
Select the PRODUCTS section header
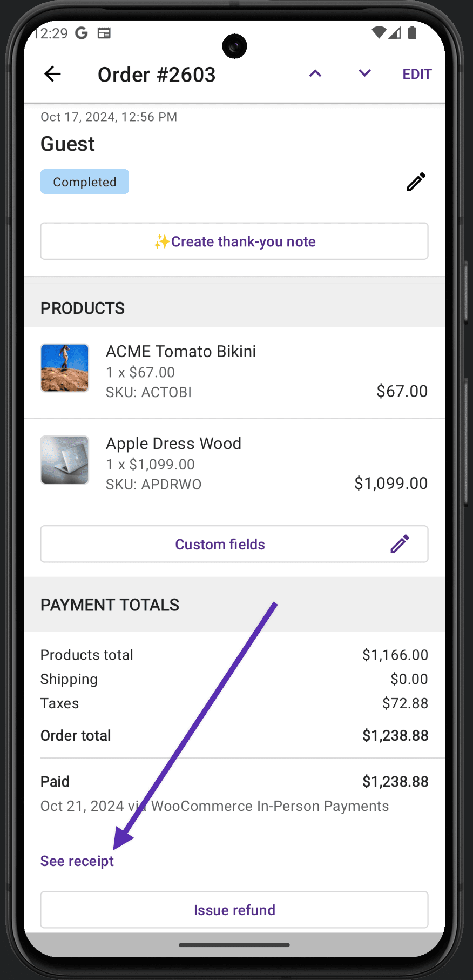coord(82,308)
